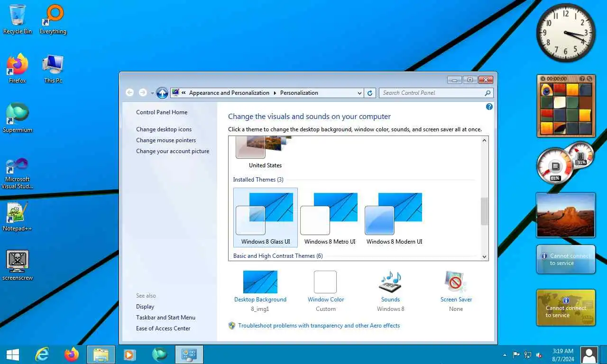Open File Explorer taskbar button

tap(101, 355)
